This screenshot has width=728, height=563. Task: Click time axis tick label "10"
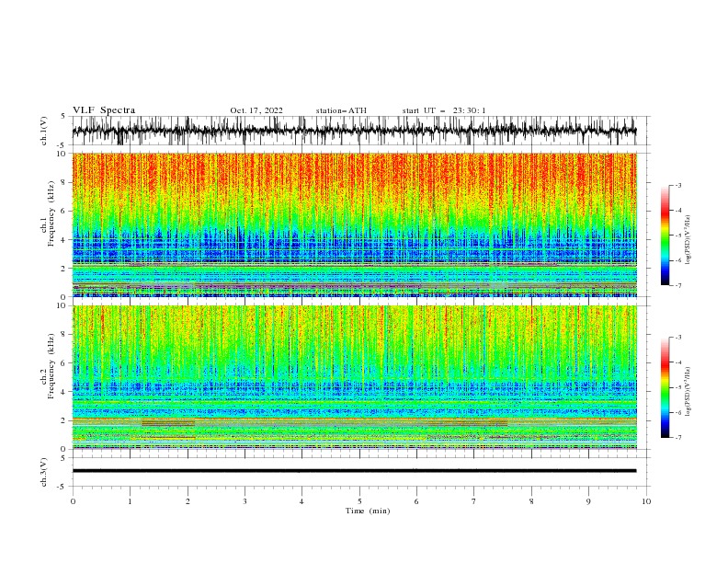(646, 501)
